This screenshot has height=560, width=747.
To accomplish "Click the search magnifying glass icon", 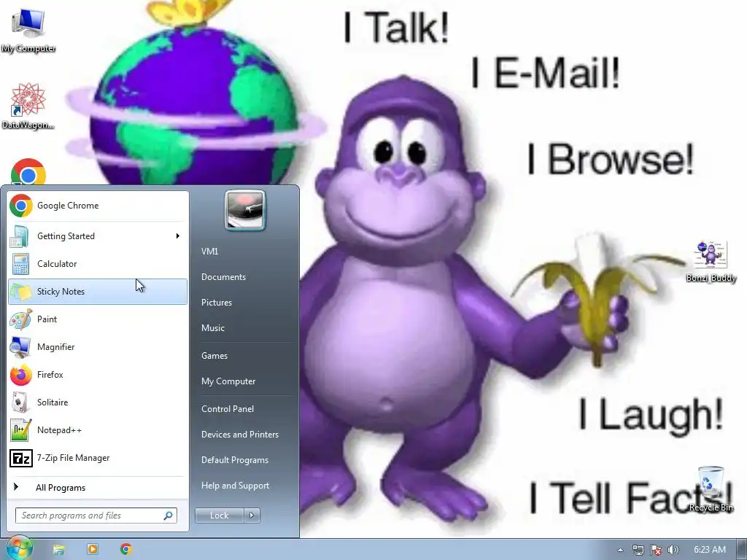I will (x=169, y=516).
